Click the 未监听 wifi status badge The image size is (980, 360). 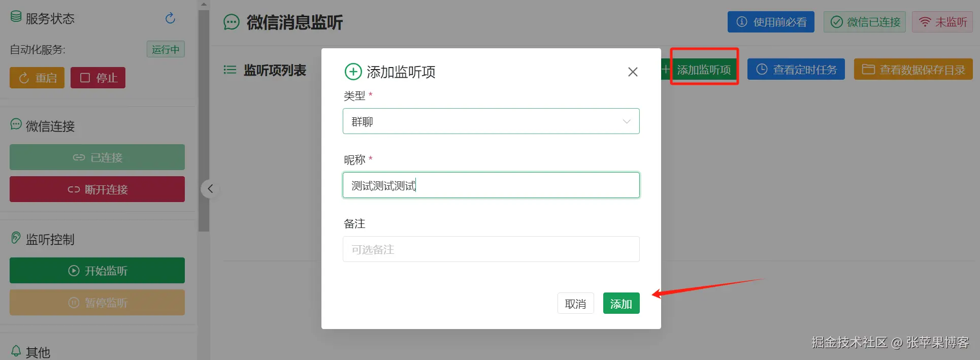pyautogui.click(x=942, y=22)
